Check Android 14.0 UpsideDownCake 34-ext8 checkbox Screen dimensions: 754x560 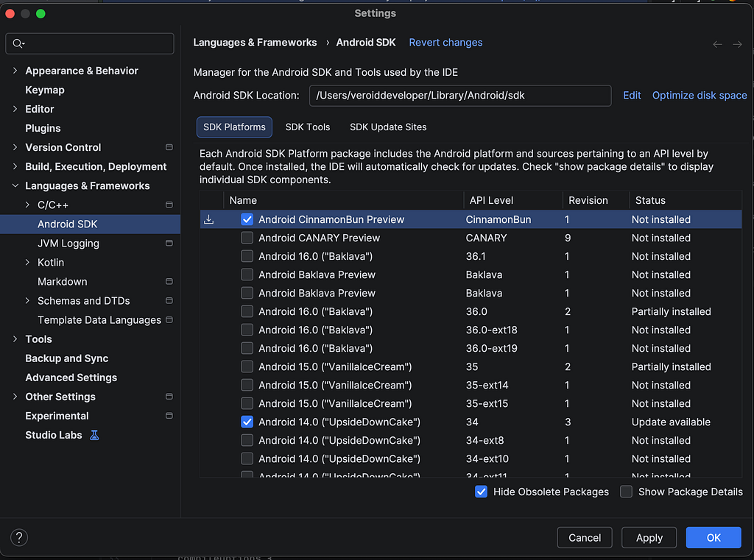click(x=247, y=440)
